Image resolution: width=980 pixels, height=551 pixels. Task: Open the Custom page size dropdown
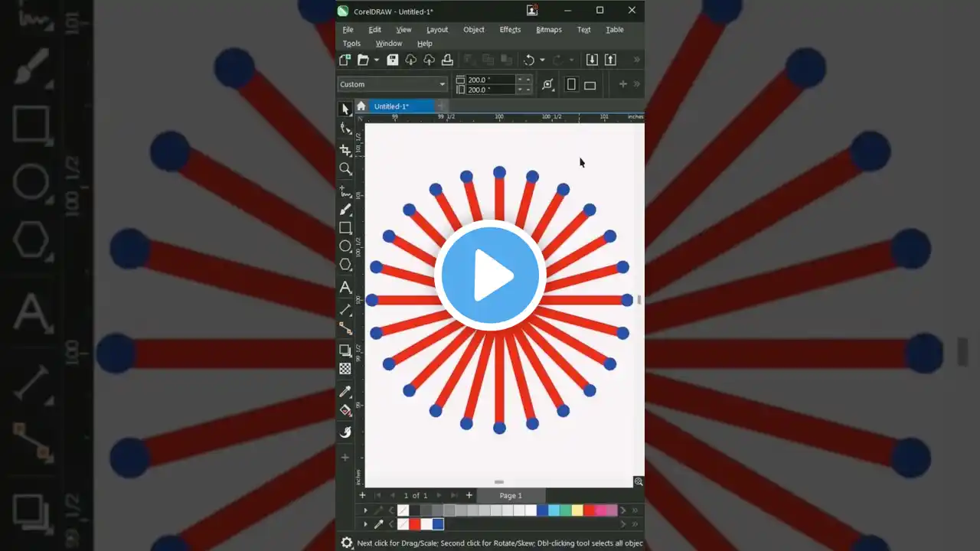tap(443, 84)
